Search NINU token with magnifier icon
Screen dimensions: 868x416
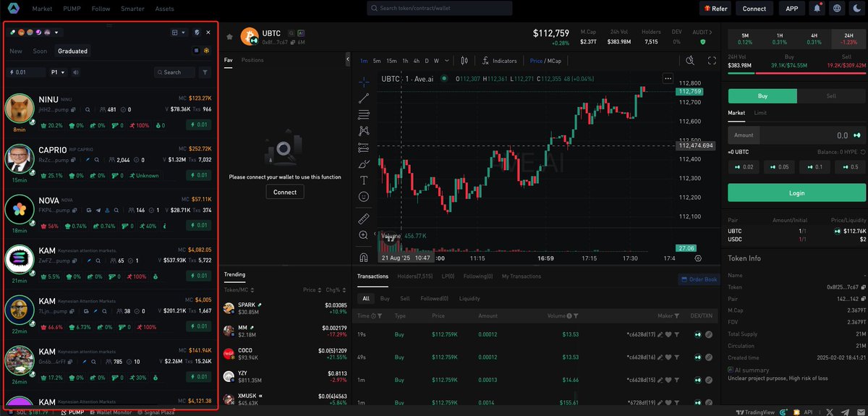tap(88, 110)
